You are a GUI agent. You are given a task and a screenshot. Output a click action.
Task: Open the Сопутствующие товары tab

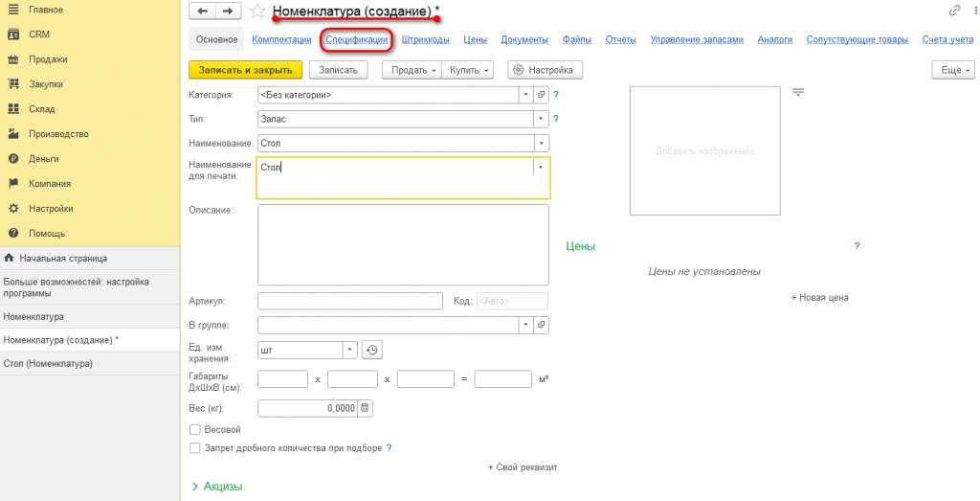(857, 39)
